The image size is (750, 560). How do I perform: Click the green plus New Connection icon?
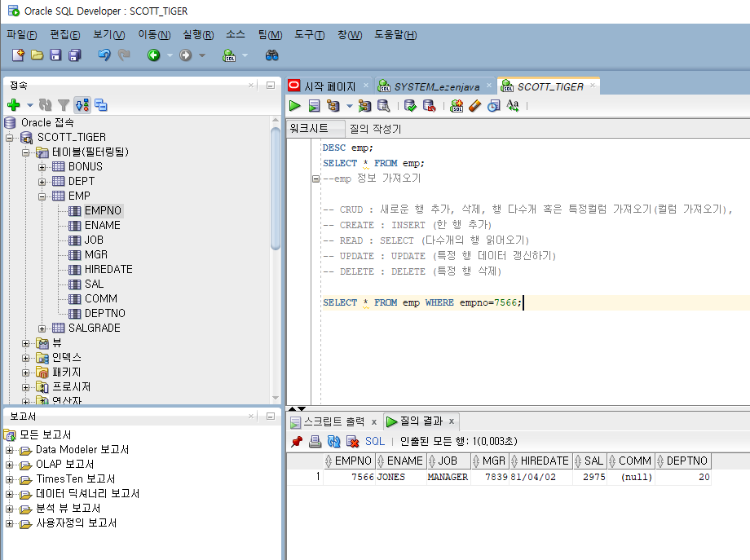click(x=14, y=104)
